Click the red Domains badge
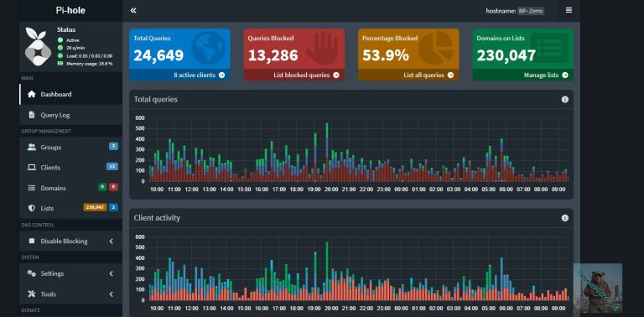This screenshot has height=317, width=644. click(x=113, y=187)
